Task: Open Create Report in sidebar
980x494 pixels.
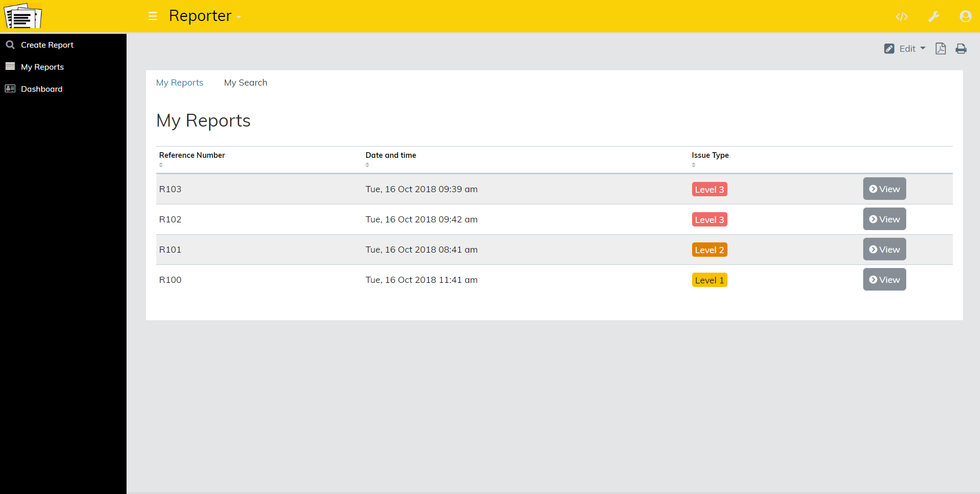Action: click(x=47, y=45)
